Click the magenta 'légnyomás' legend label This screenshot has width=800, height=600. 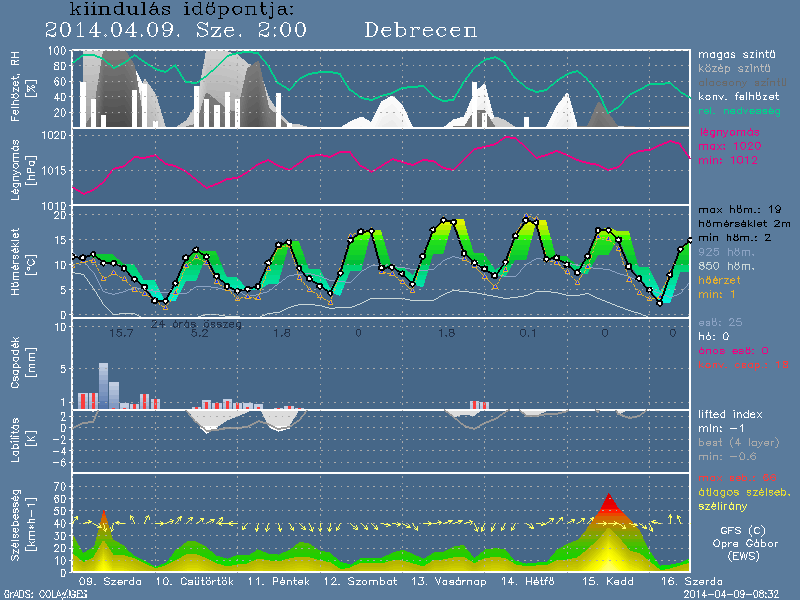(x=730, y=132)
